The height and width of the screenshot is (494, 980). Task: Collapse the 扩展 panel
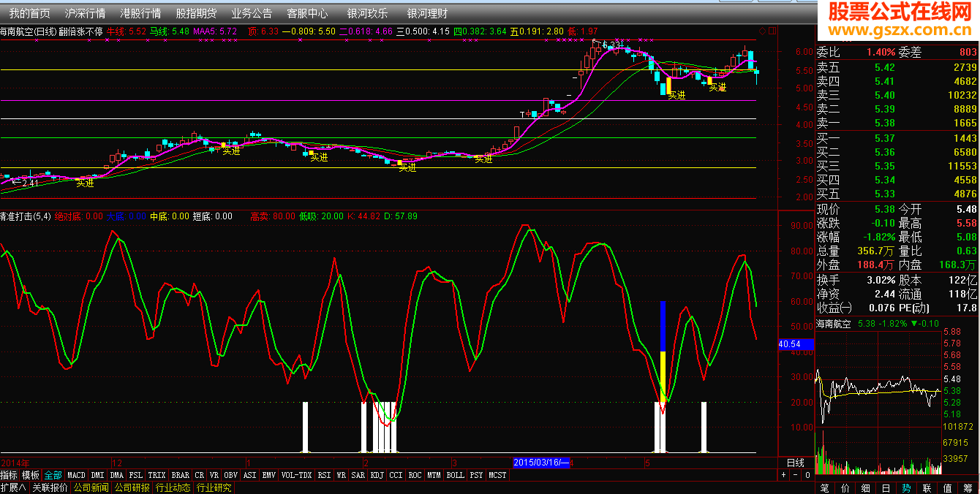point(13,487)
